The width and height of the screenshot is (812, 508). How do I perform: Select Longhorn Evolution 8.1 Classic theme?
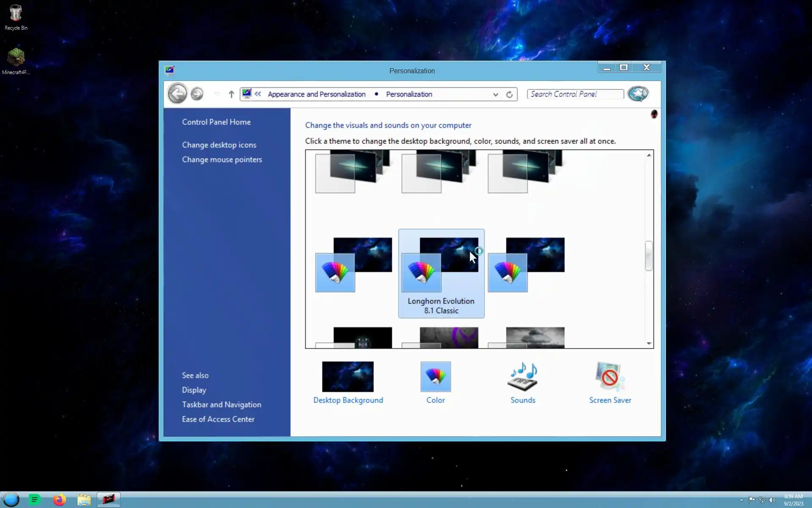pos(441,273)
